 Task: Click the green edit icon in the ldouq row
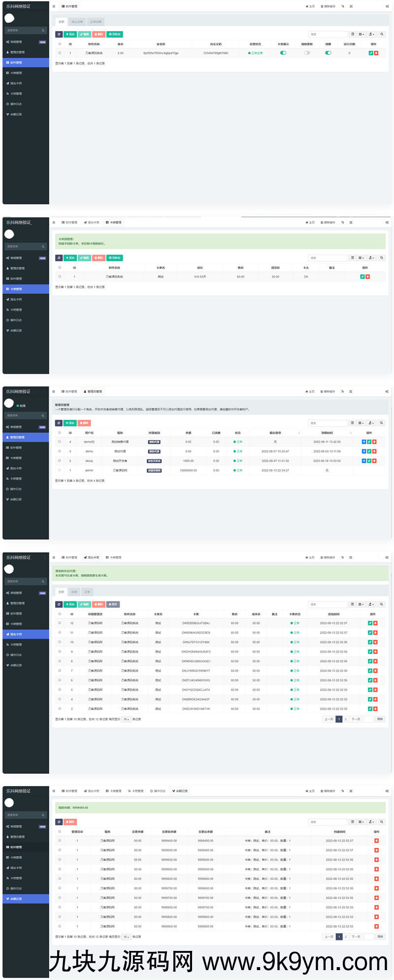coord(369,461)
